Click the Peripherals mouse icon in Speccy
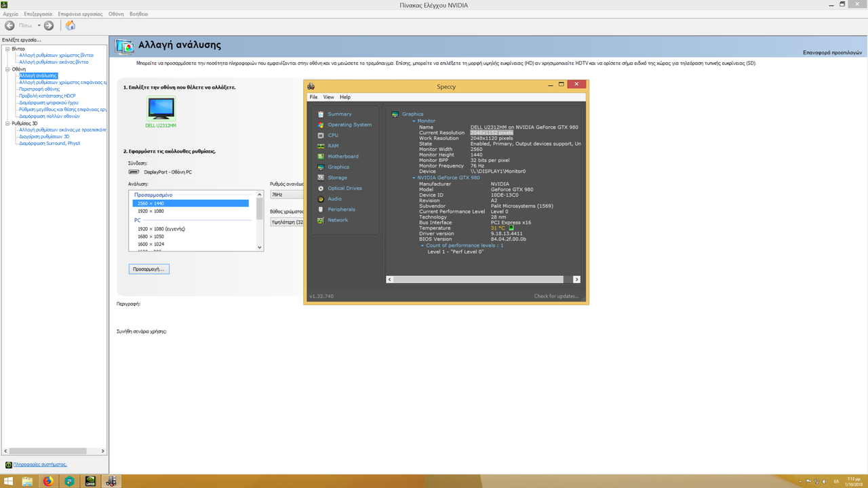Image resolution: width=868 pixels, height=488 pixels. [x=320, y=209]
